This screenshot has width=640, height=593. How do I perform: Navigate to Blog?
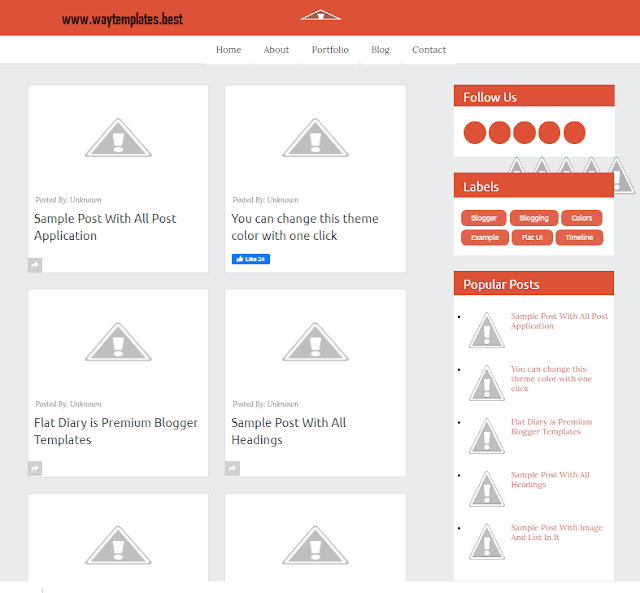(380, 50)
